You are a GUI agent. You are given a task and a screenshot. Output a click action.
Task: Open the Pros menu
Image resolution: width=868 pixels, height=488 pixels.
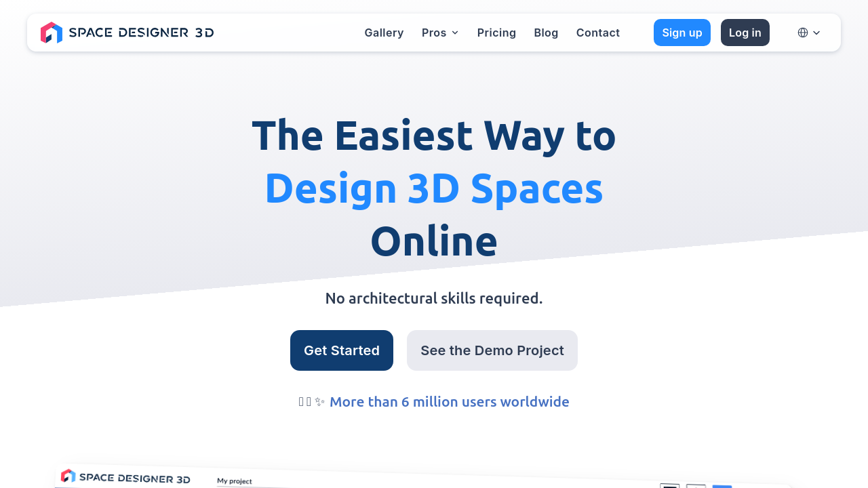tap(434, 33)
